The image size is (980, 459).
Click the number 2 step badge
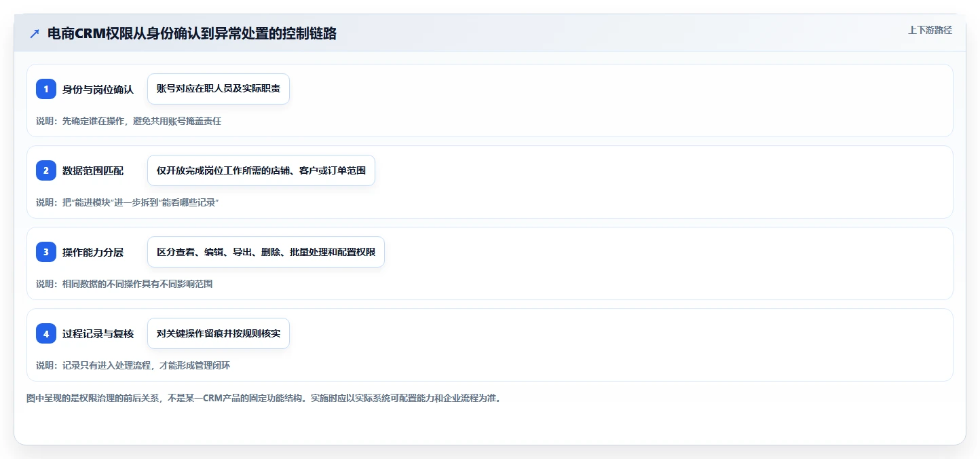46,170
